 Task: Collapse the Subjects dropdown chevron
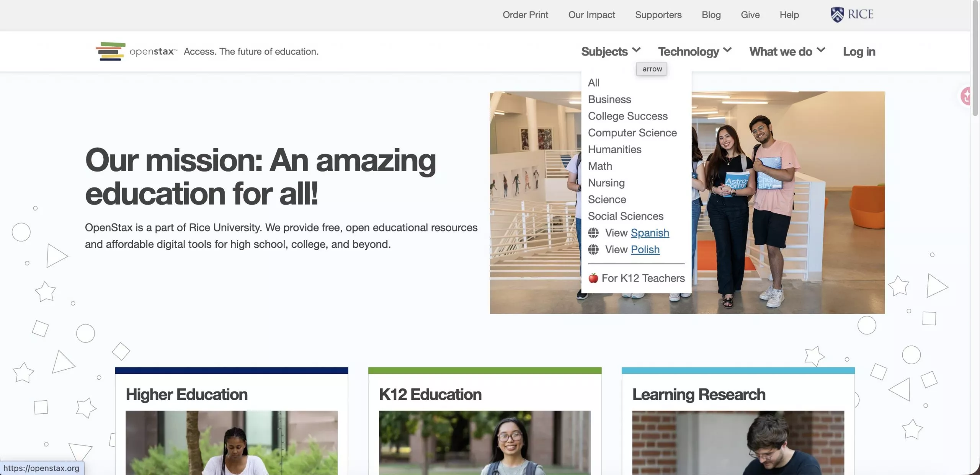pos(636,50)
